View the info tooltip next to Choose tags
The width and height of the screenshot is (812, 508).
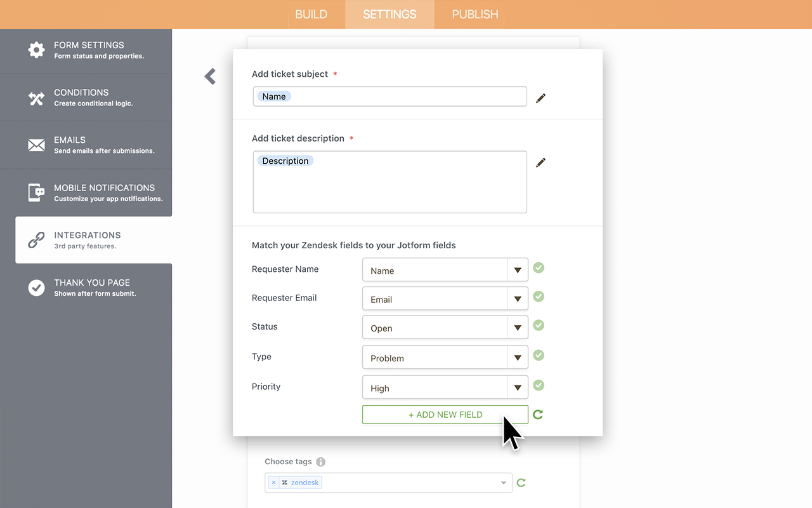(320, 462)
